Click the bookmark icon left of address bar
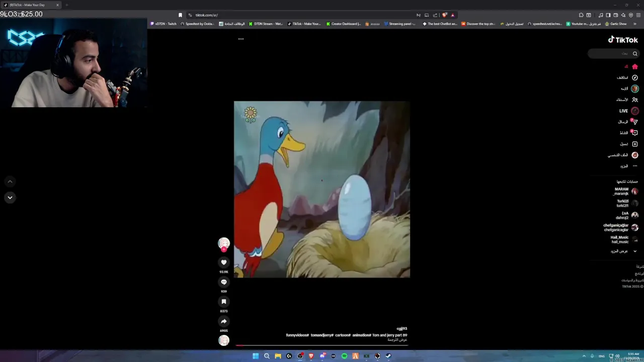Image resolution: width=644 pixels, height=362 pixels. [x=180, y=15]
